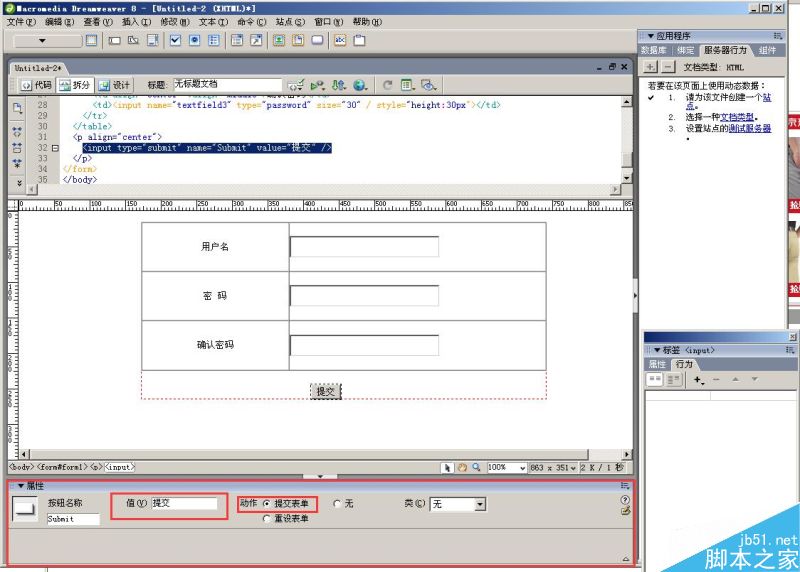
Task: Insert an image field from the toolbar
Action: [x=279, y=40]
